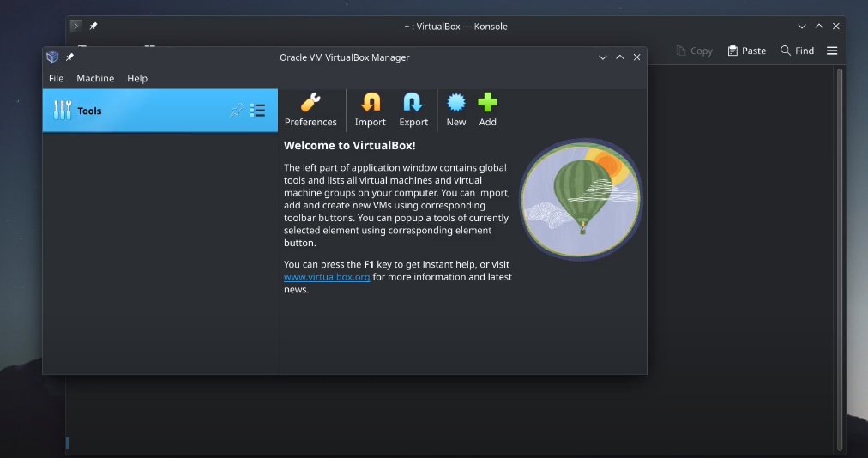Click the VirtualBox cube icon in title bar
The image size is (868, 458).
click(53, 57)
